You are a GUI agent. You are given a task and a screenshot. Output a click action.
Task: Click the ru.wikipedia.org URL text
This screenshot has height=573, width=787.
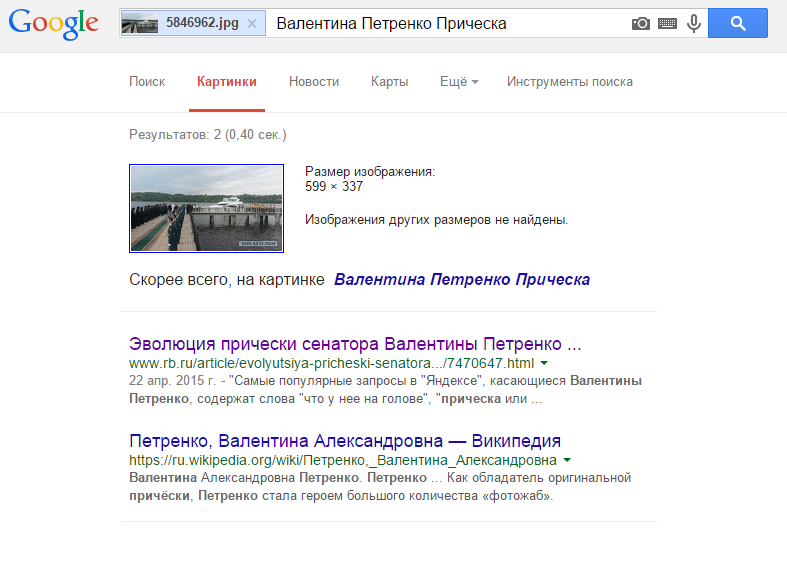343,460
